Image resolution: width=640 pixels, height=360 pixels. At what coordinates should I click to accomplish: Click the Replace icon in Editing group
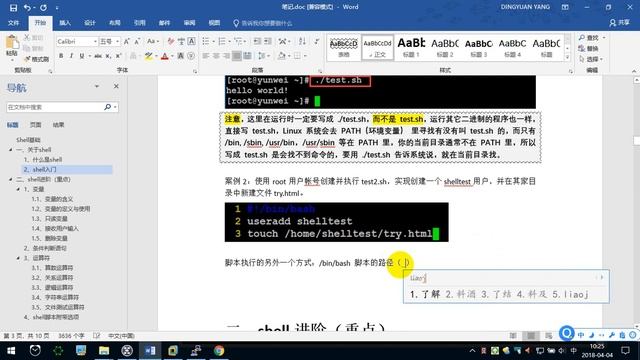[582, 48]
